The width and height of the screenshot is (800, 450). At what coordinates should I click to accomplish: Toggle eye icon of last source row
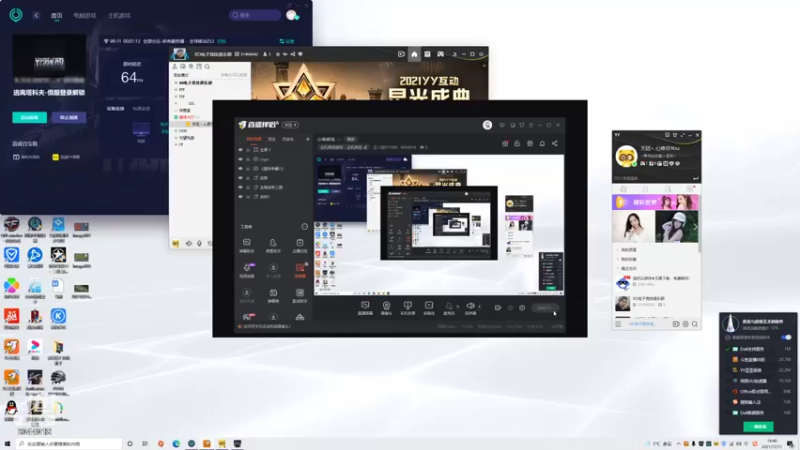(x=240, y=196)
